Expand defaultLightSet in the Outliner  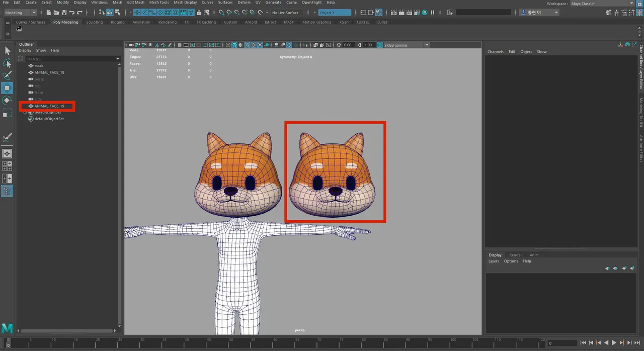[x=24, y=112]
